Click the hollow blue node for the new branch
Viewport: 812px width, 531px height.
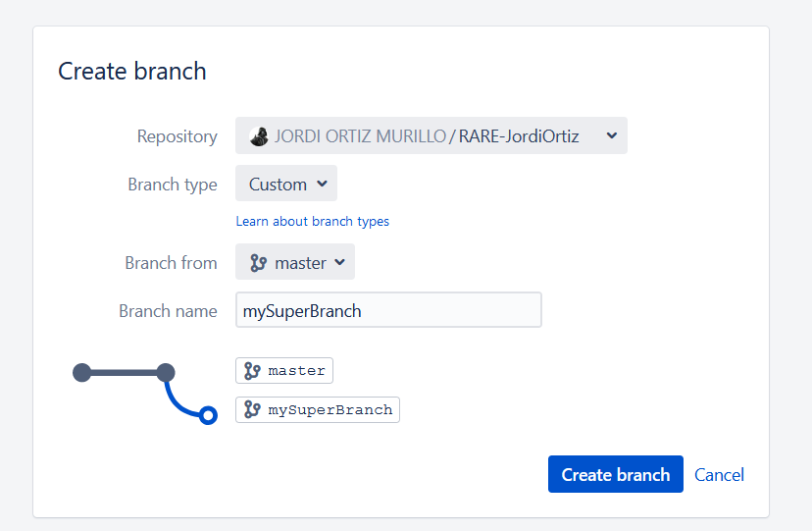pos(207,415)
